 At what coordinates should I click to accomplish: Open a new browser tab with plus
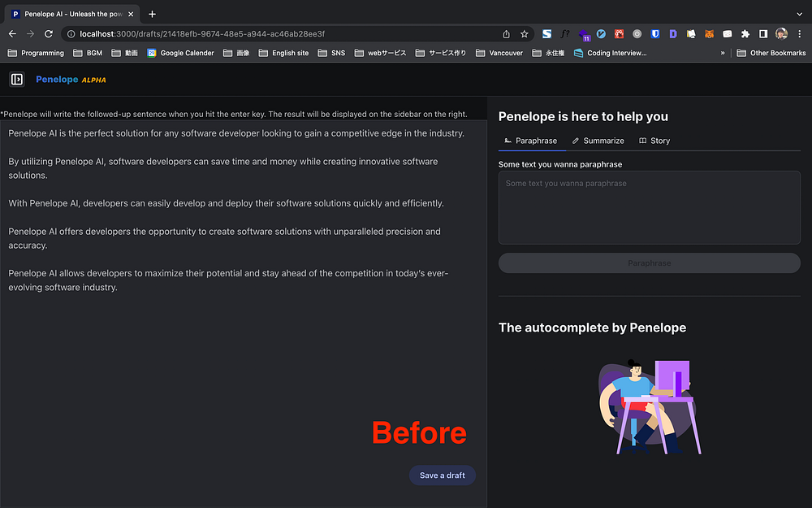(x=152, y=14)
